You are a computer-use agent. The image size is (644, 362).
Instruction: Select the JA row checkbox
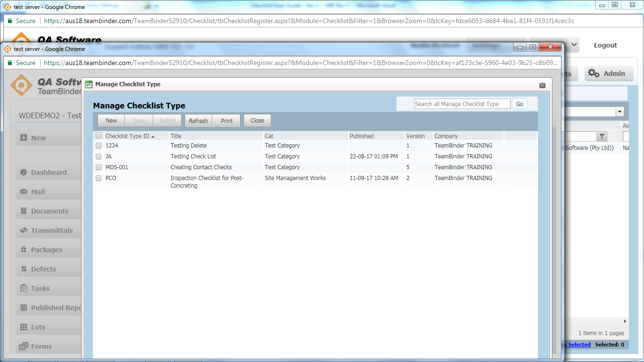pyautogui.click(x=99, y=156)
